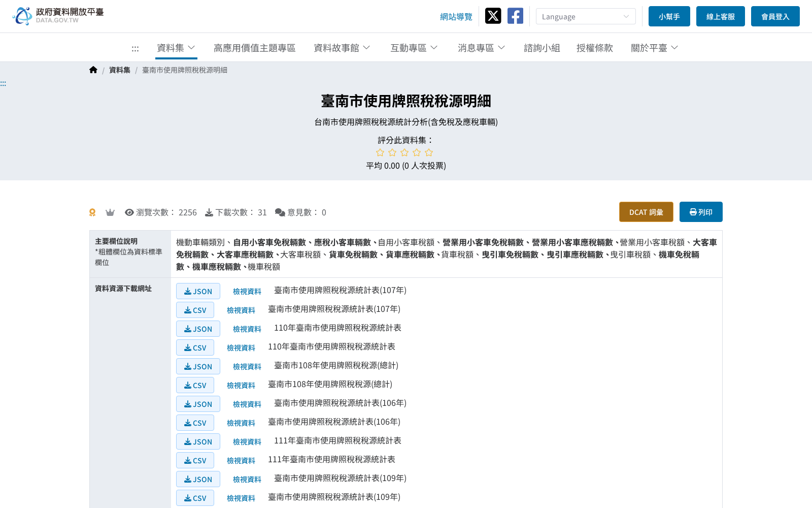812x508 pixels.
Task: View data for 106年 JSON row
Action: coord(247,404)
